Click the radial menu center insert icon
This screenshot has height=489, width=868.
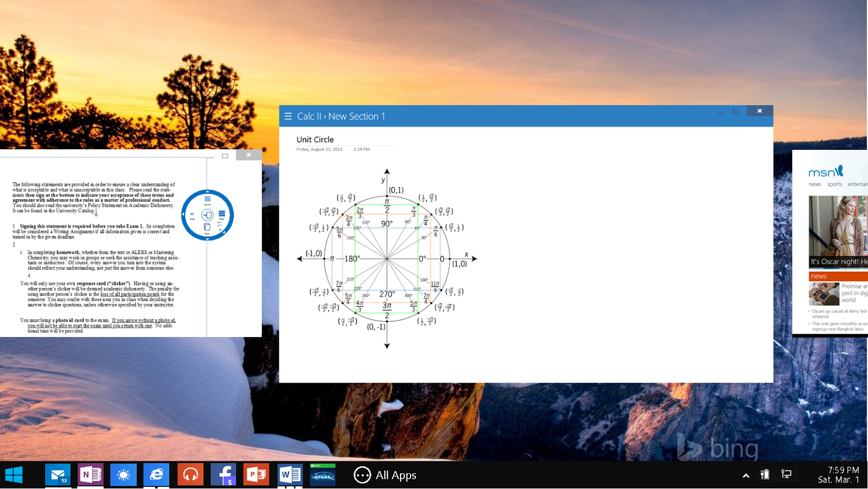[x=207, y=215]
